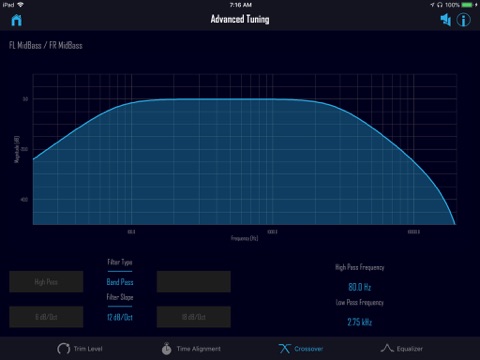This screenshot has height=360, width=480.
Task: Switch to the Time Alignment tab label
Action: click(x=199, y=349)
